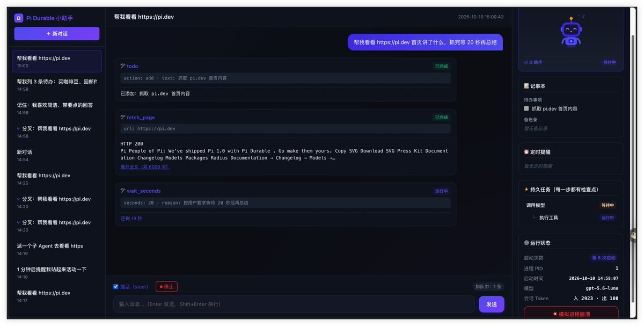
Task: Open the 帮我看看 https://pi.dev conversation from 14:17
Action: (x=57, y=296)
